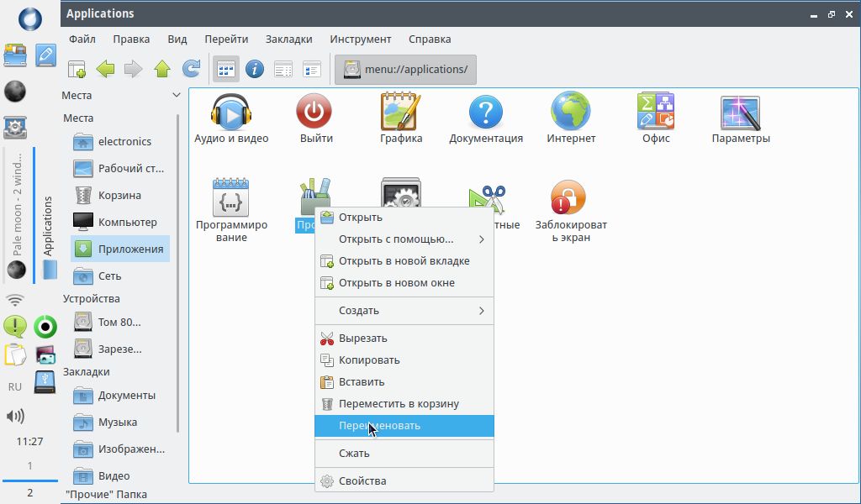This screenshot has width=861, height=504.
Task: Open the Закладки menu
Action: [x=289, y=39]
